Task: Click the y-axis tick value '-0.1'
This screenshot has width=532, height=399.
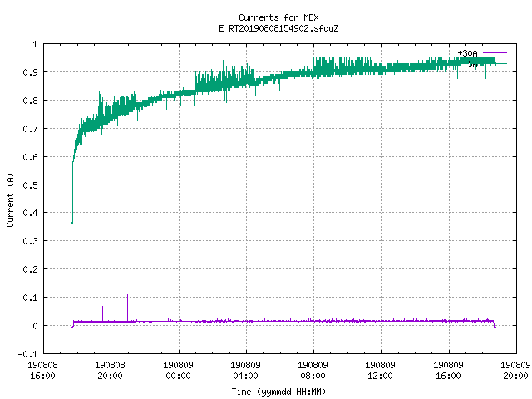Action: point(27,354)
